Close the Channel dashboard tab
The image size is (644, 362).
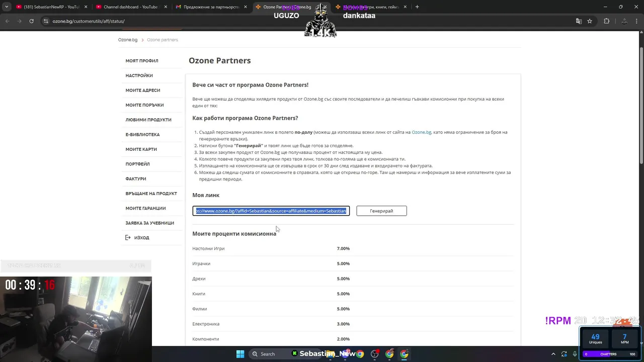166,7
